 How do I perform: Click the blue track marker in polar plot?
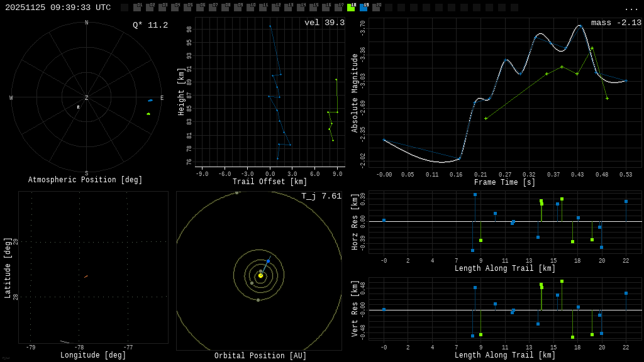pyautogui.click(x=150, y=100)
